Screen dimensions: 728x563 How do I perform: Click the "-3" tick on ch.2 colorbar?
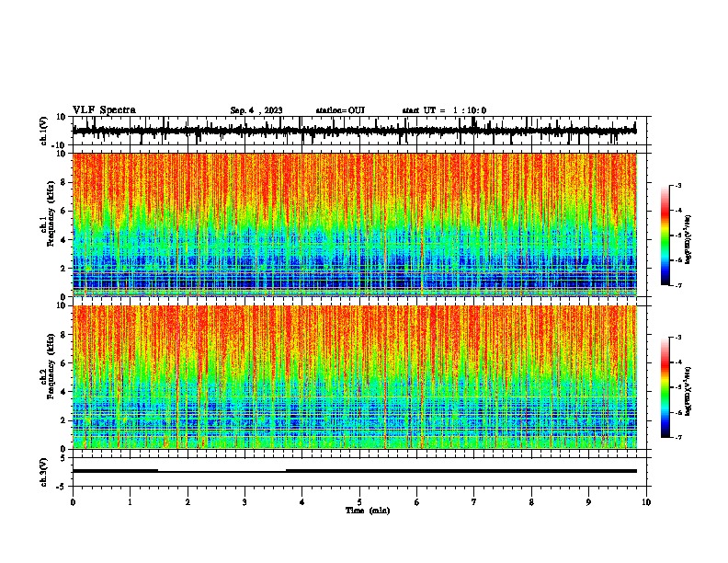[678, 338]
